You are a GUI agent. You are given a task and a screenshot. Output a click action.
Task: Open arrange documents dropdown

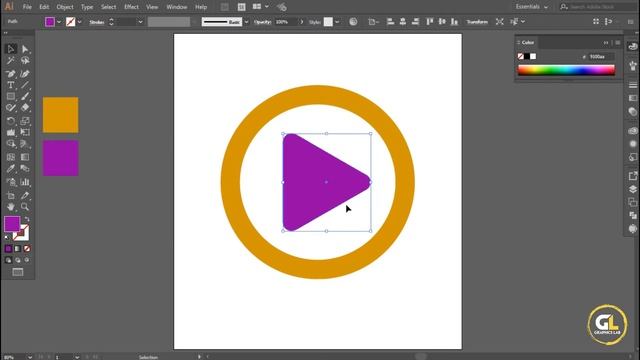[x=261, y=7]
